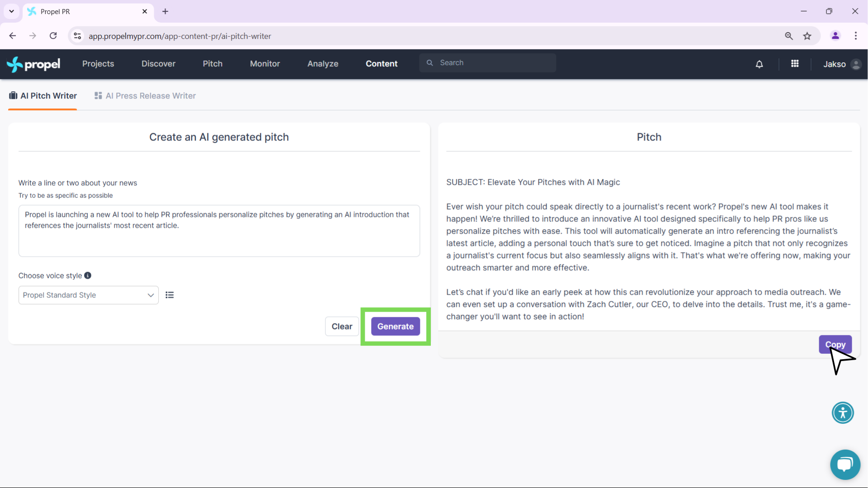
Task: Minimize the browser window
Action: coord(804,11)
